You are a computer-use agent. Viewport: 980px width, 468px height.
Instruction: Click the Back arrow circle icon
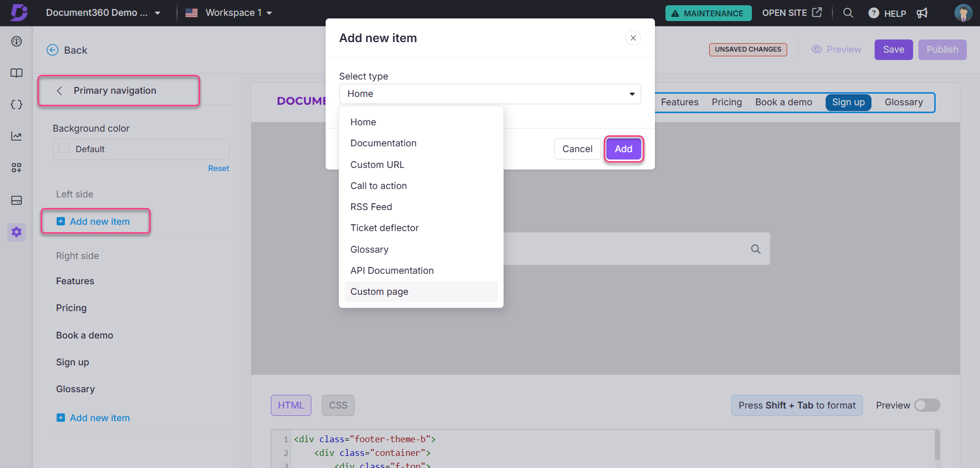[53, 50]
